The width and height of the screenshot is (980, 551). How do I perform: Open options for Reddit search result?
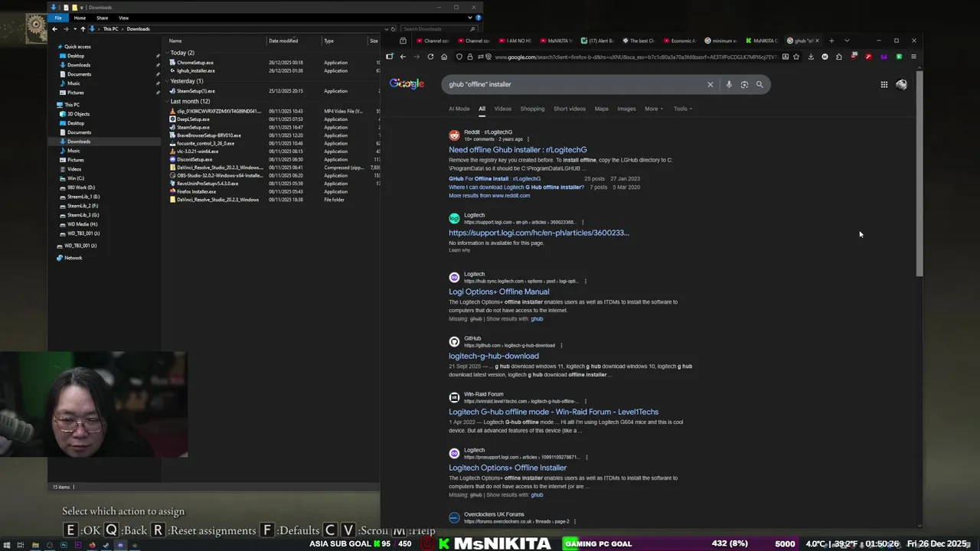[x=529, y=139]
